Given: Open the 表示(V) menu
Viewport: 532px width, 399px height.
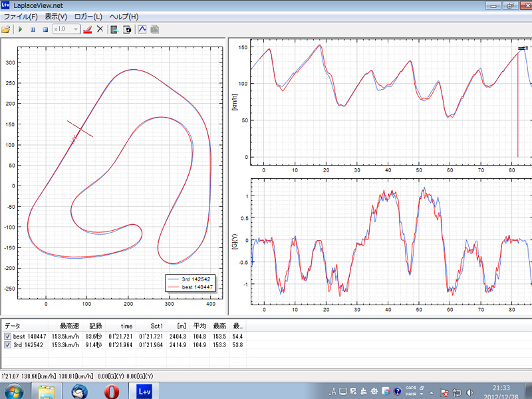Looking at the screenshot, I should (56, 17).
